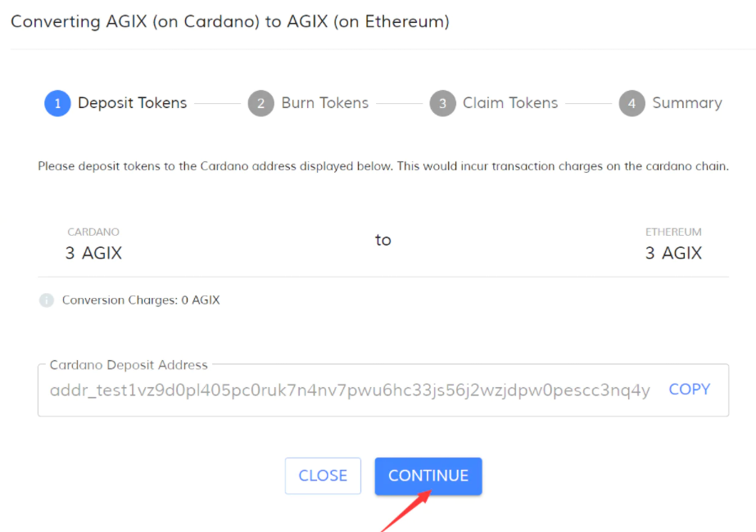The width and height of the screenshot is (756, 532).
Task: Select the Deposit Tokens step label
Action: 133,103
